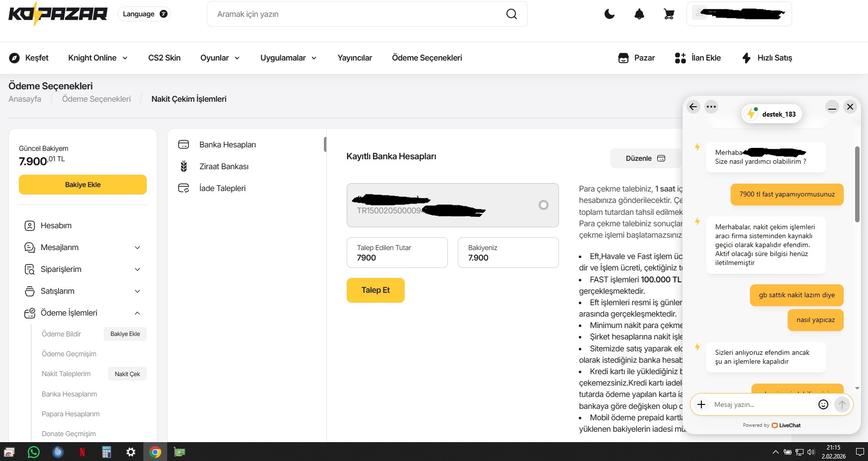Open the emoji picker in chat
The height and width of the screenshot is (461, 868).
823,404
